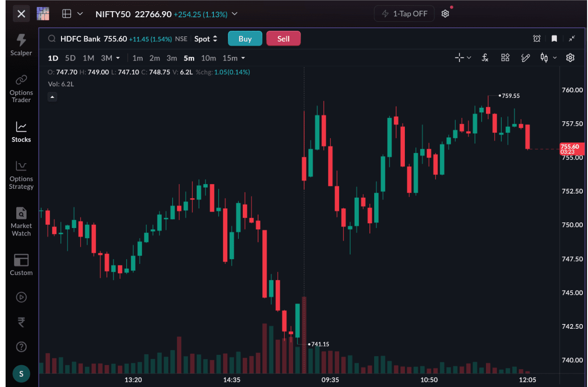This screenshot has width=588, height=387.
Task: Open the indicators fx menu
Action: (x=485, y=58)
